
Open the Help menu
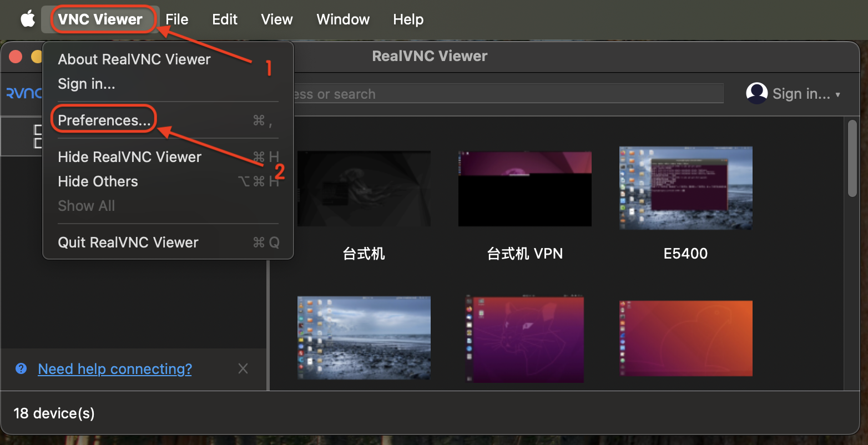pos(408,19)
